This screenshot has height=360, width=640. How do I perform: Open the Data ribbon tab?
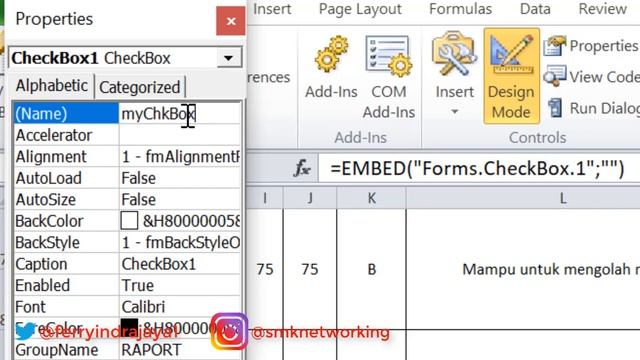pos(535,9)
